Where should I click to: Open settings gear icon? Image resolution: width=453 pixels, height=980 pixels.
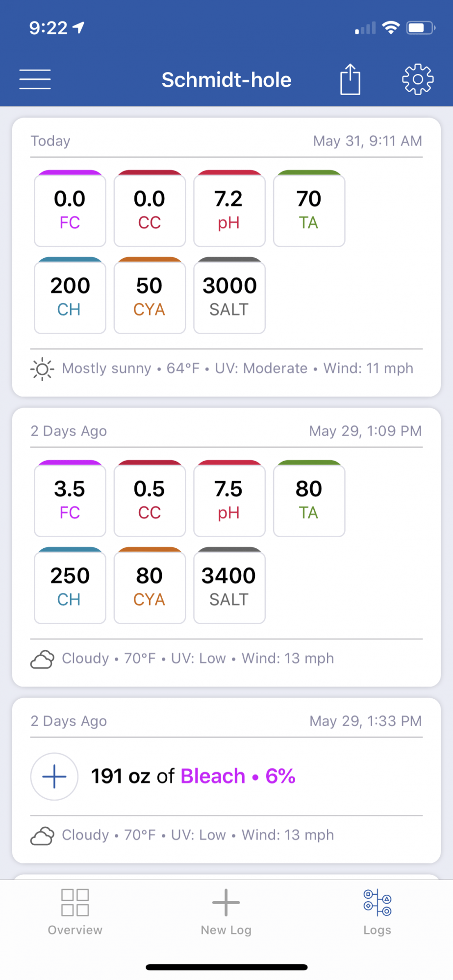418,79
